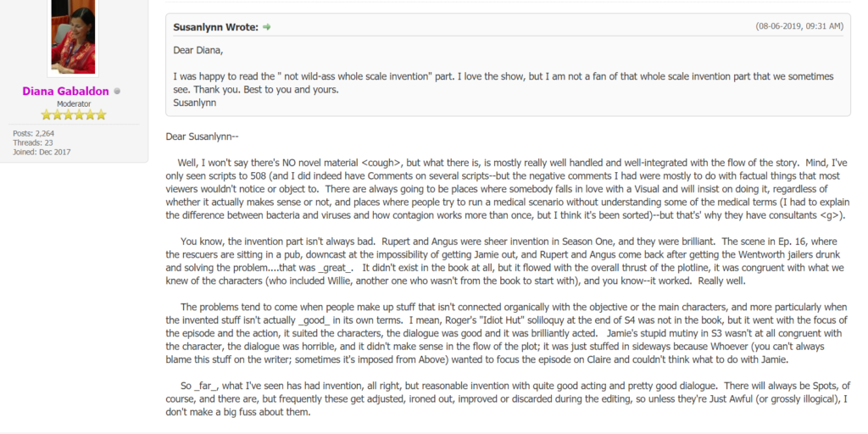Click the green arrow beside Susanlynn Wrote

tap(267, 27)
